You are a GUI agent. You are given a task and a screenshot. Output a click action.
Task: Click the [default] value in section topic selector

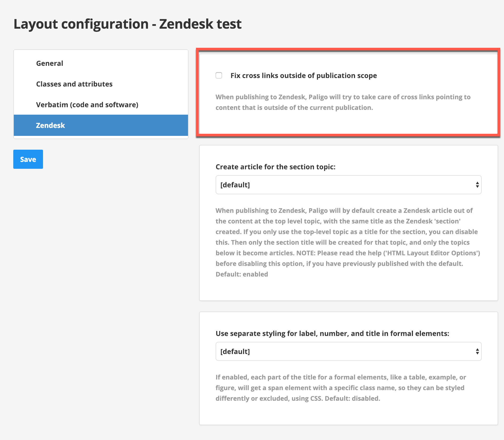[235, 184]
